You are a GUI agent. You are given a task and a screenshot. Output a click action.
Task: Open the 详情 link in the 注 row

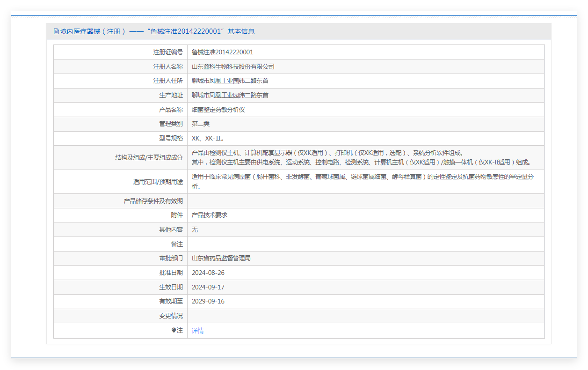(x=197, y=331)
